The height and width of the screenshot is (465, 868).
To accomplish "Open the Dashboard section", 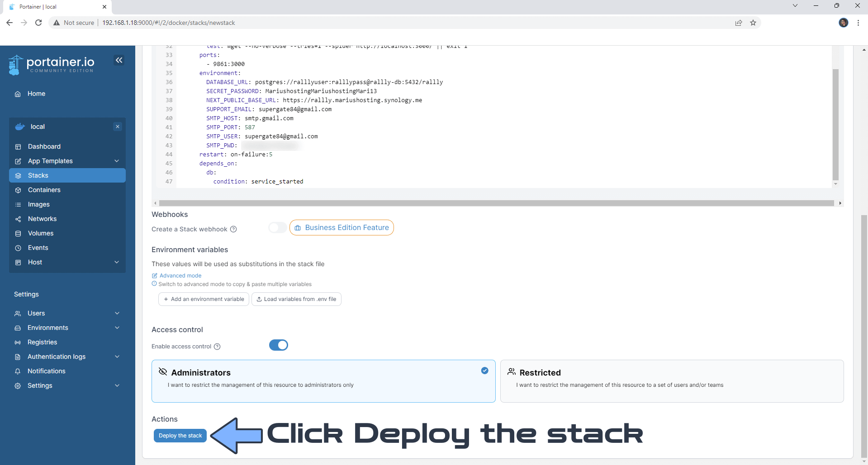I will [44, 146].
